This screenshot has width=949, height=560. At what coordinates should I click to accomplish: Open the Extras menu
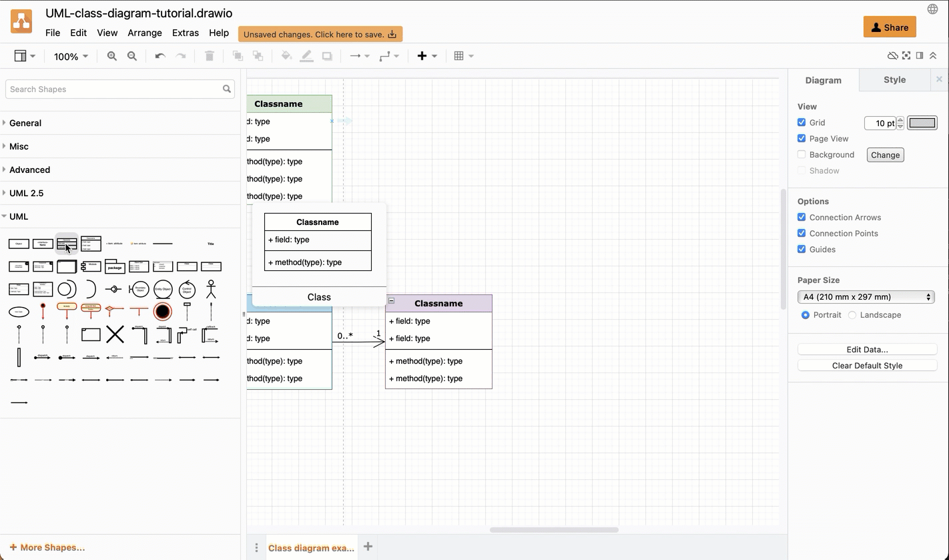[185, 32]
